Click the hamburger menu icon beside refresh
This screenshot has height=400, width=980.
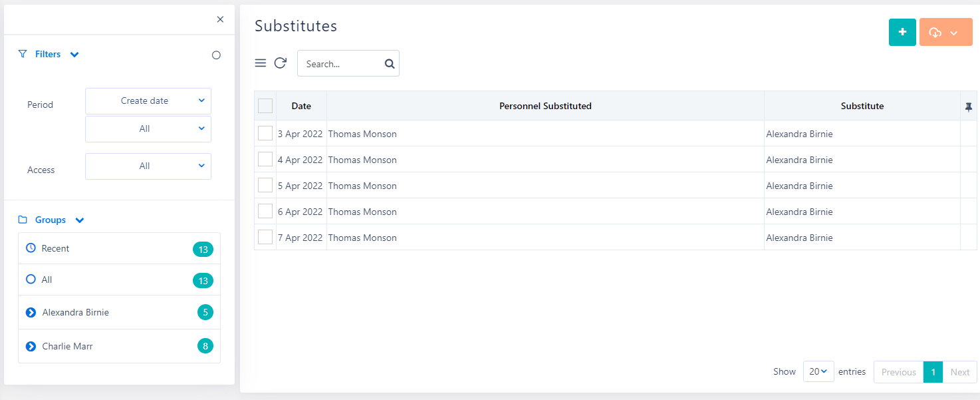(261, 63)
